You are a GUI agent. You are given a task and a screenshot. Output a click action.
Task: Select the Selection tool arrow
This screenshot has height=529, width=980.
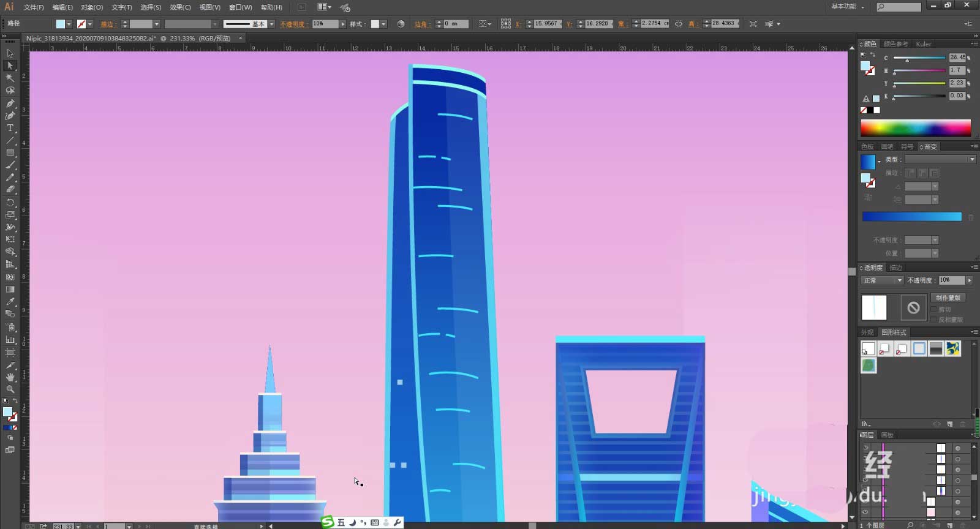click(10, 53)
